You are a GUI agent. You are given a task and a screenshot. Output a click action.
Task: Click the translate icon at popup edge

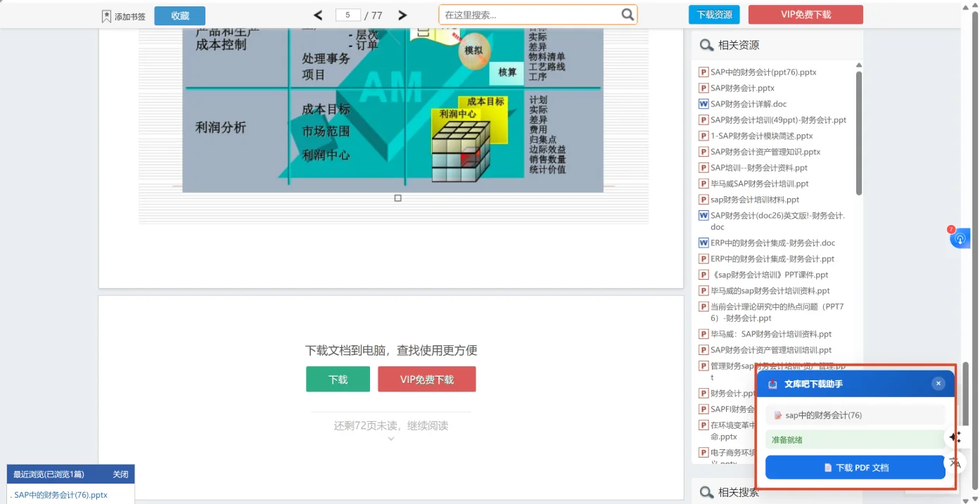point(955,463)
